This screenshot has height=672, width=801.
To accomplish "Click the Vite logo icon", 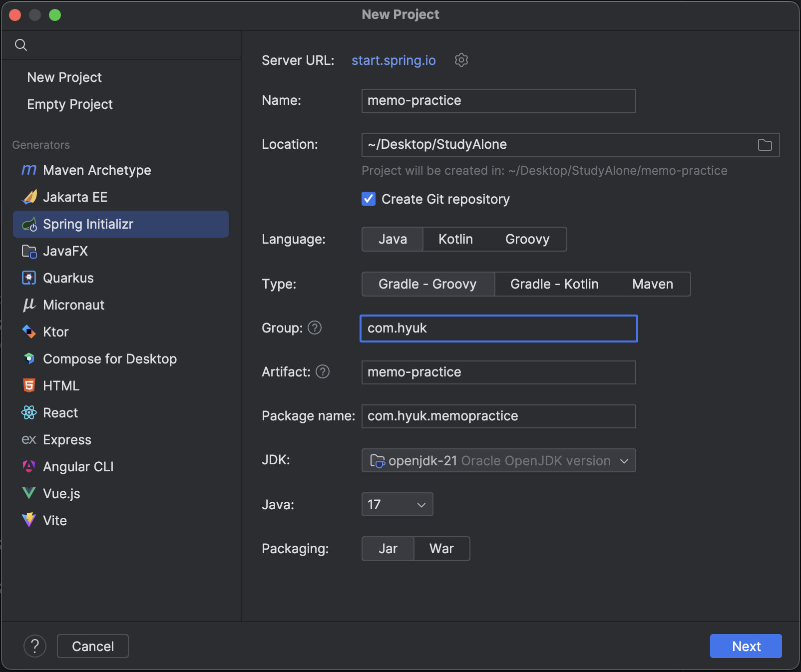I will (x=29, y=520).
